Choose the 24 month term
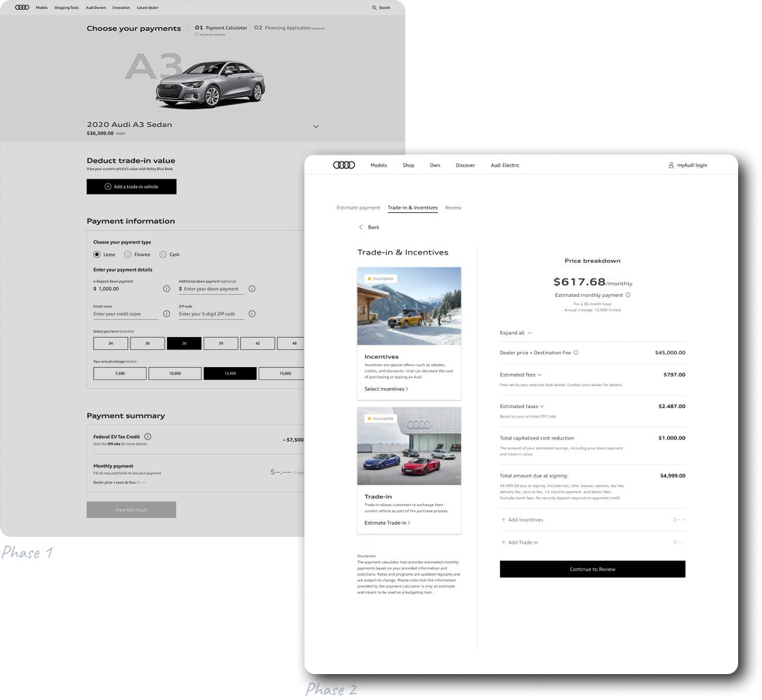Viewport: 762px width, 700px height. (x=111, y=343)
